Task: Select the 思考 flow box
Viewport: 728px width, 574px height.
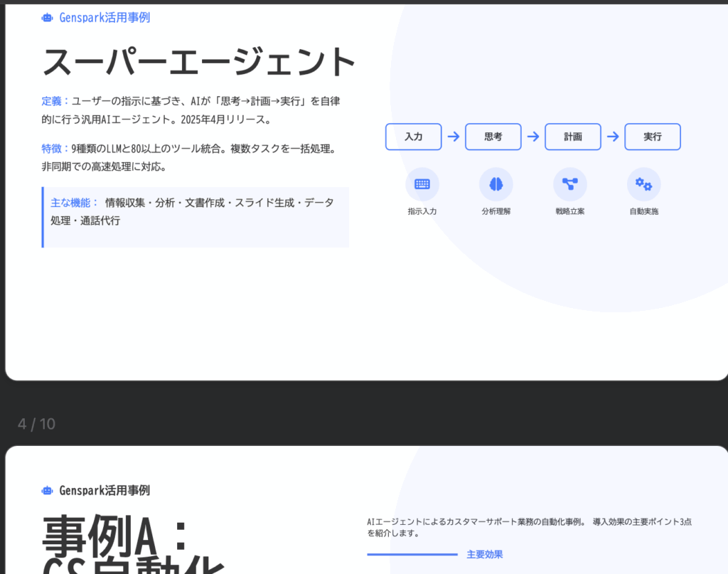Action: [x=493, y=137]
